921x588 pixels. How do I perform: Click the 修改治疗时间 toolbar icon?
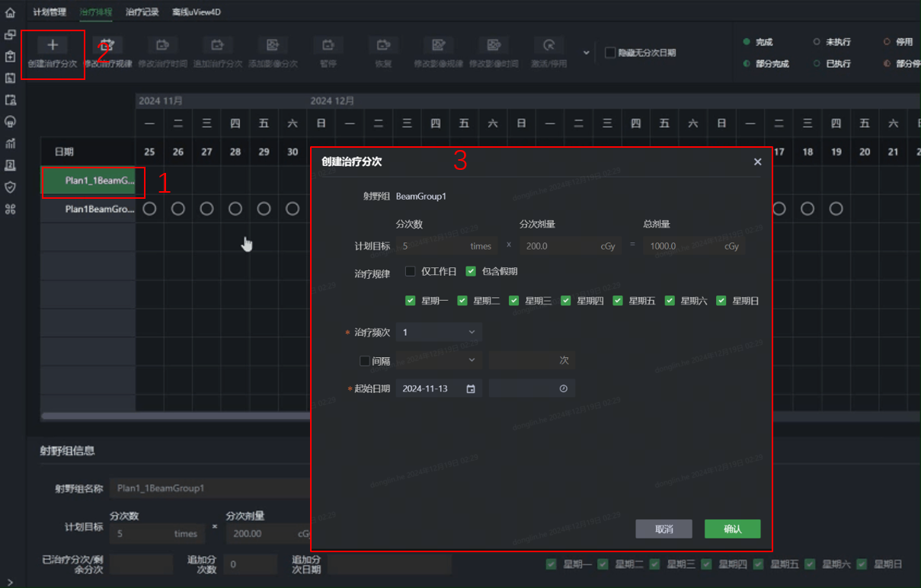pos(162,45)
